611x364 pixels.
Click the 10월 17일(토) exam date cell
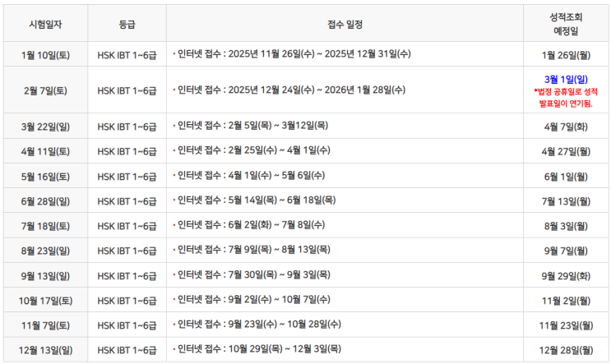(x=45, y=300)
